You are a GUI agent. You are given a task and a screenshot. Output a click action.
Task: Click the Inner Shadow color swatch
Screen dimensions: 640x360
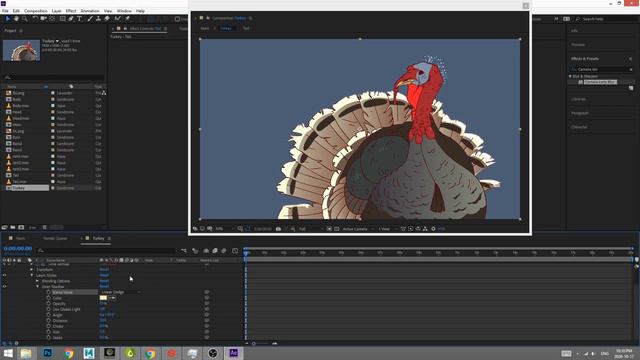(x=103, y=298)
